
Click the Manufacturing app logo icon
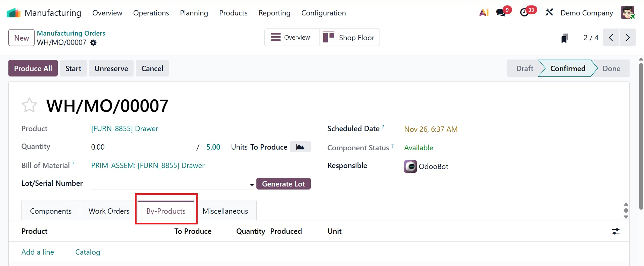pos(13,13)
